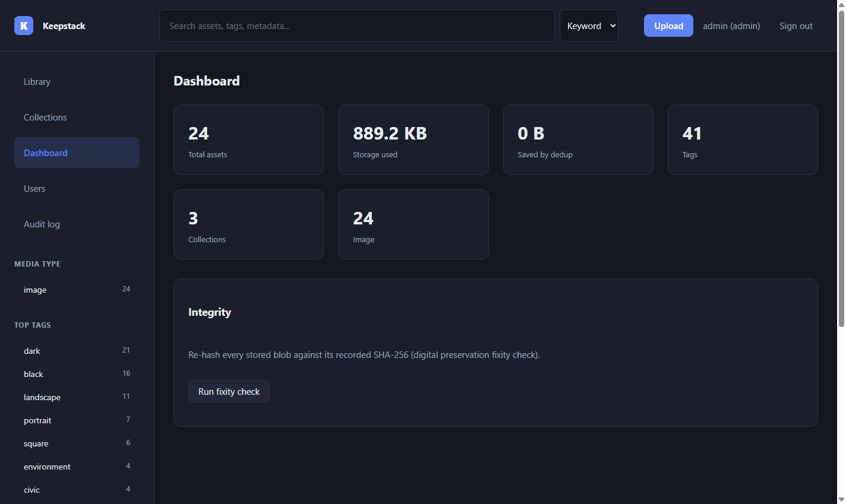
Task: Click the 3 Collections stat card
Action: [x=248, y=224]
